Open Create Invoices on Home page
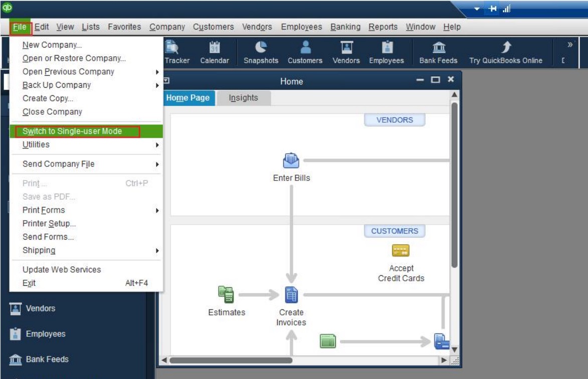The width and height of the screenshot is (588, 379). (x=291, y=295)
